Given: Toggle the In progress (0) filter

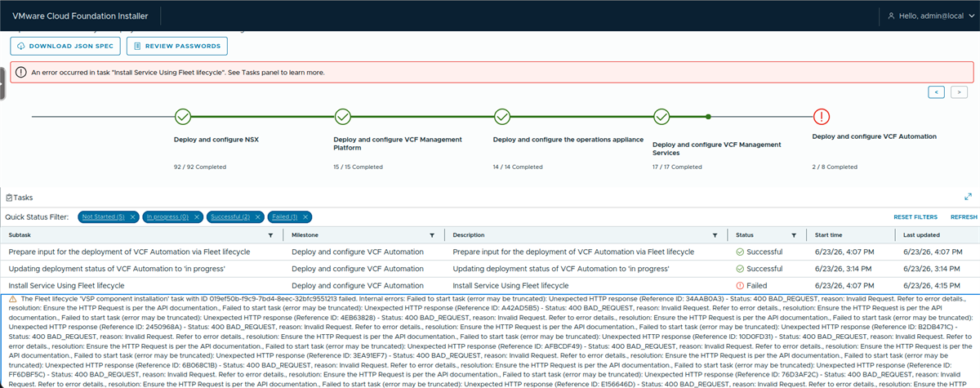Looking at the screenshot, I should click(167, 216).
